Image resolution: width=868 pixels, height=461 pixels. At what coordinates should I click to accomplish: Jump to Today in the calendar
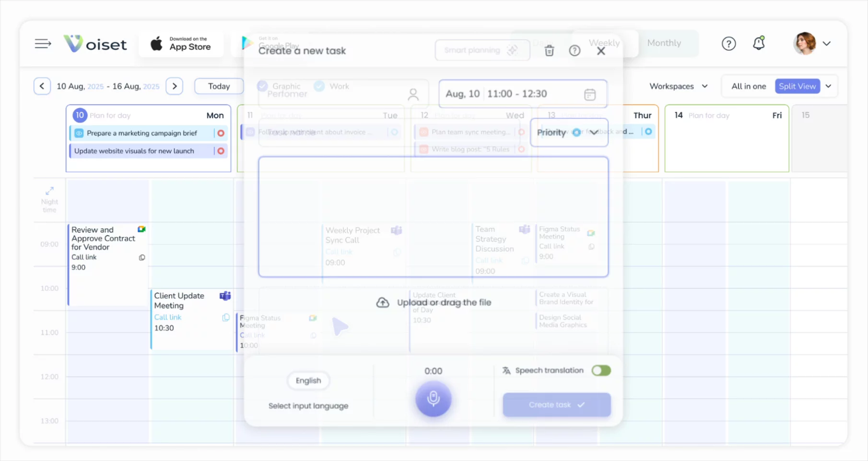click(219, 86)
